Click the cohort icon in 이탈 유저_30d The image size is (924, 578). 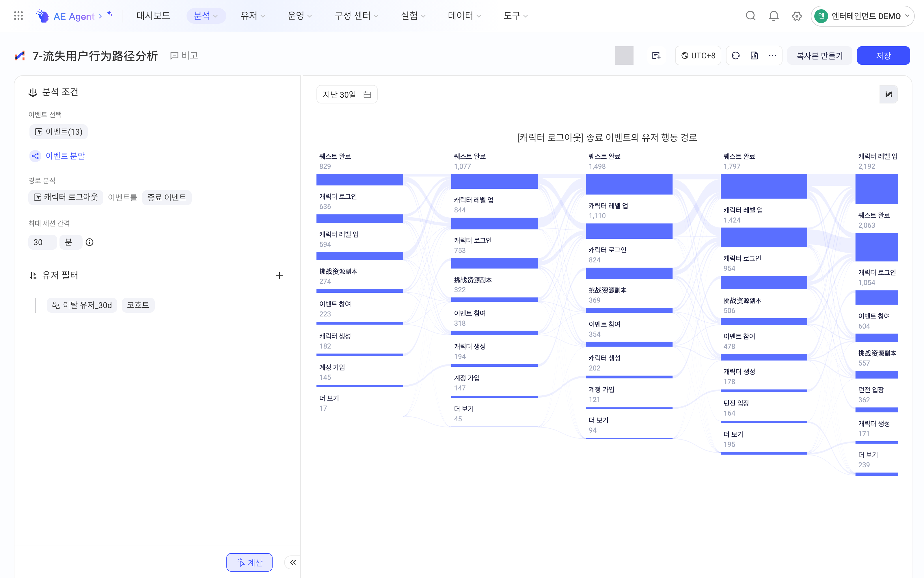click(x=56, y=305)
